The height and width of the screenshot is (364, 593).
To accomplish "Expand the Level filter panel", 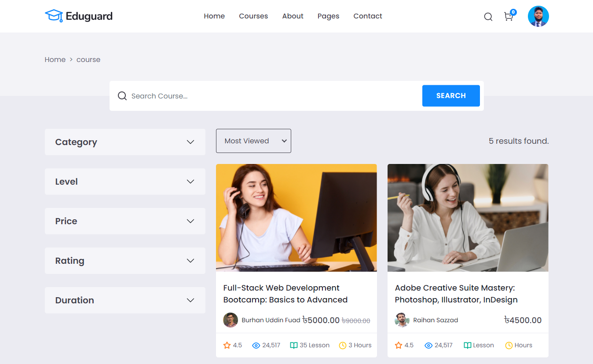I will coord(125,182).
